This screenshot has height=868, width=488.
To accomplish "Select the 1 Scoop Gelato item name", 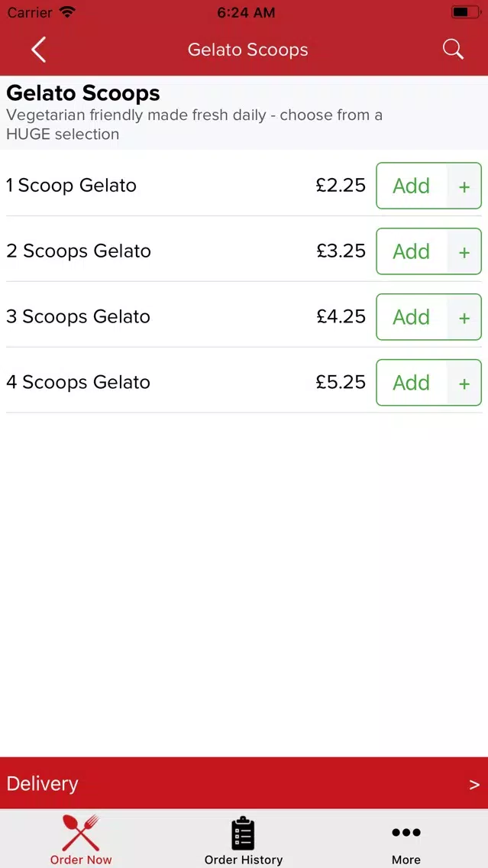I will (x=71, y=186).
